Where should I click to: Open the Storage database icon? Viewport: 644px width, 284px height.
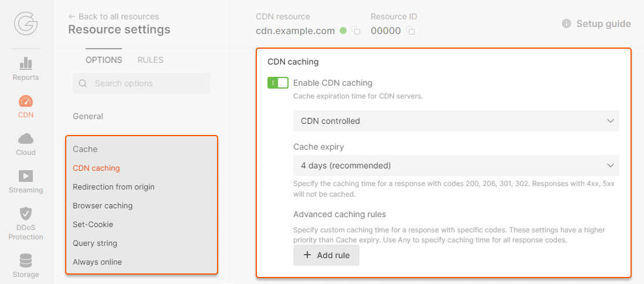click(26, 261)
